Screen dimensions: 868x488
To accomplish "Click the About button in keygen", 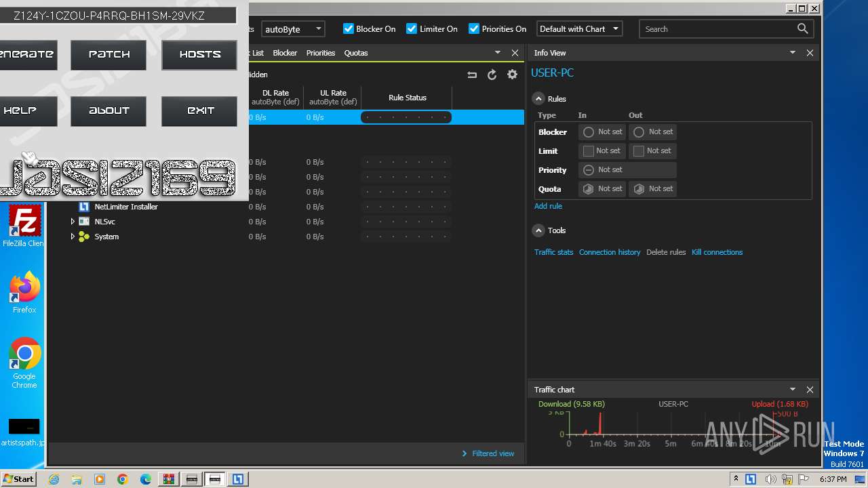I will point(108,111).
